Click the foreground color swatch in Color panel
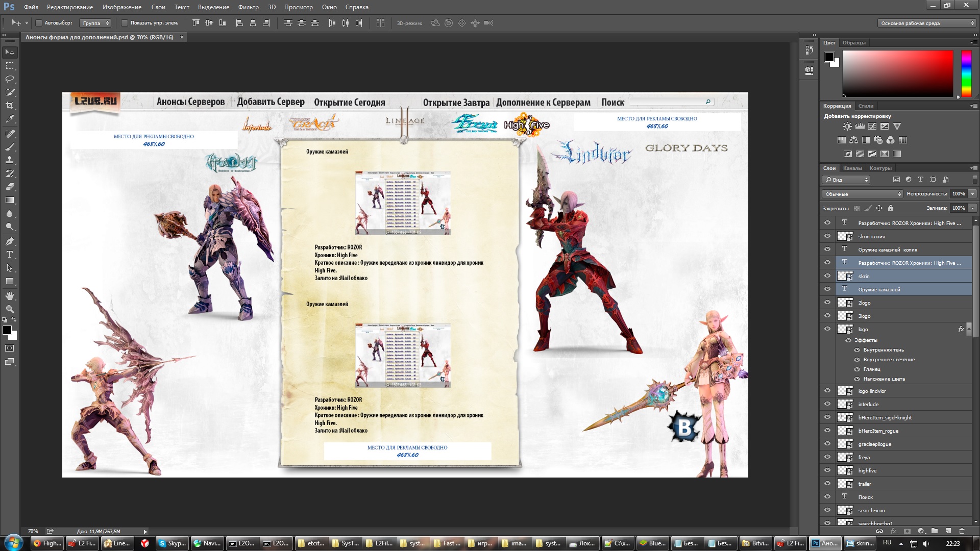Image resolution: width=980 pixels, height=551 pixels. pos(829,57)
